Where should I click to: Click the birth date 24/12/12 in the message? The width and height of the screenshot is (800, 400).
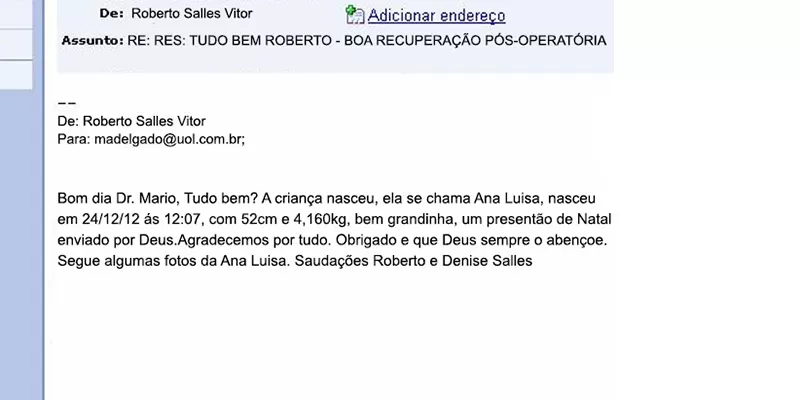coord(107,219)
